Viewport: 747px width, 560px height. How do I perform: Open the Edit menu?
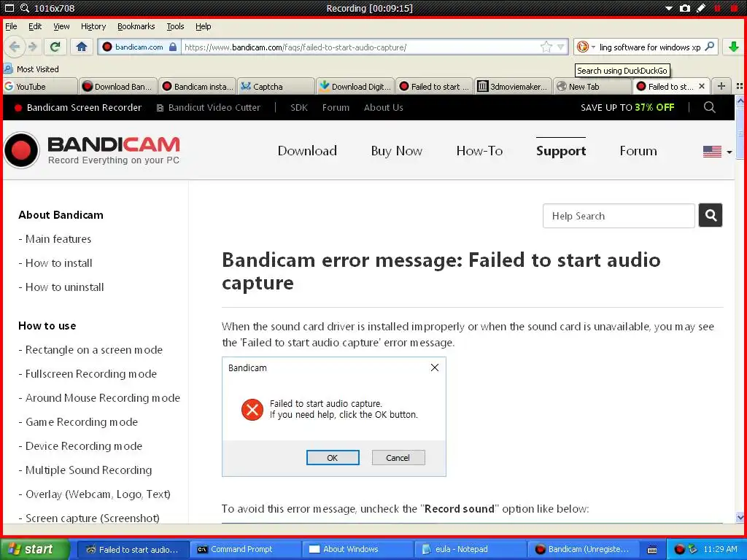pos(35,26)
